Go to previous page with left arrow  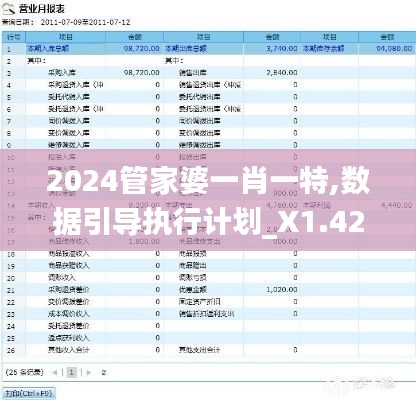tap(55, 372)
